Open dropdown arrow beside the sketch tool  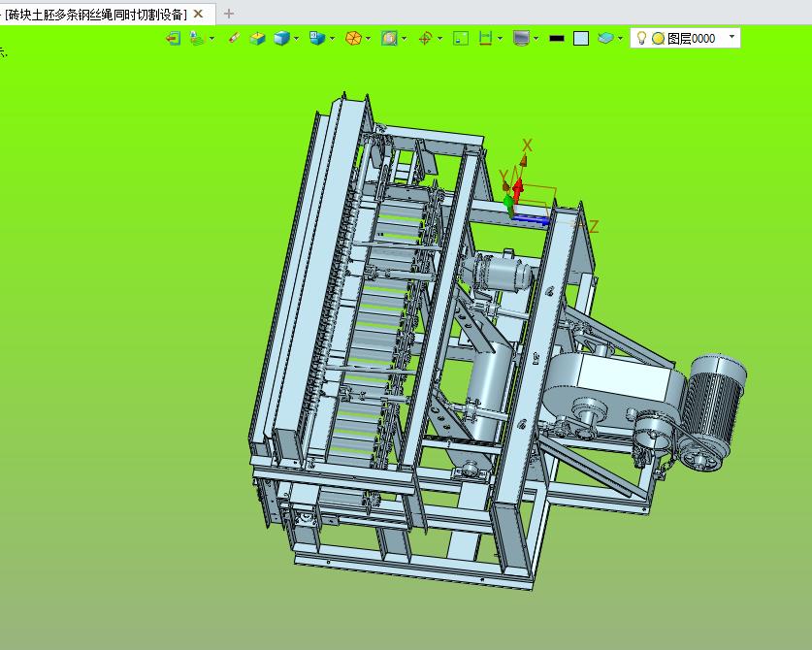click(x=211, y=39)
